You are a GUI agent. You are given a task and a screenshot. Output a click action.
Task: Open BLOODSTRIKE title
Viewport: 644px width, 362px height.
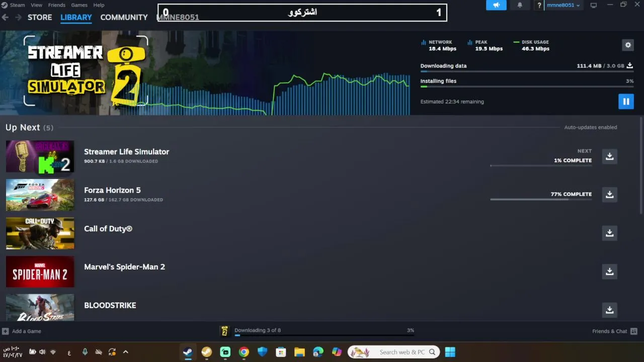(x=110, y=305)
